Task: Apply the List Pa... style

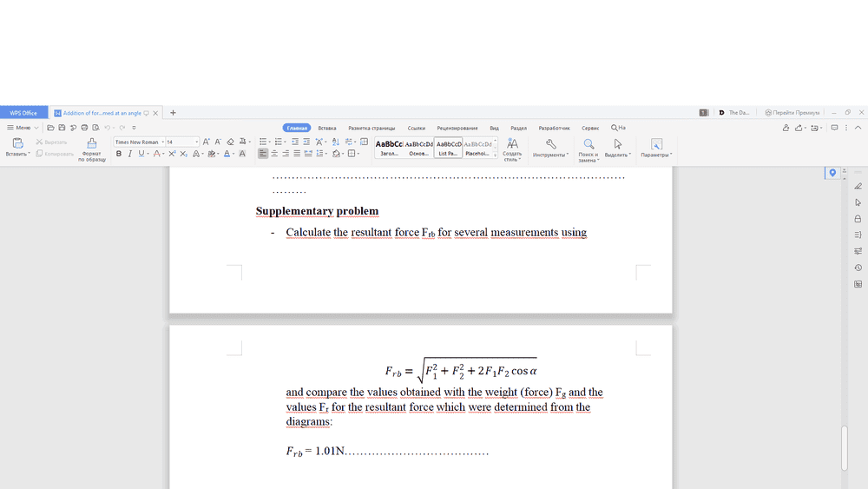Action: pyautogui.click(x=448, y=148)
